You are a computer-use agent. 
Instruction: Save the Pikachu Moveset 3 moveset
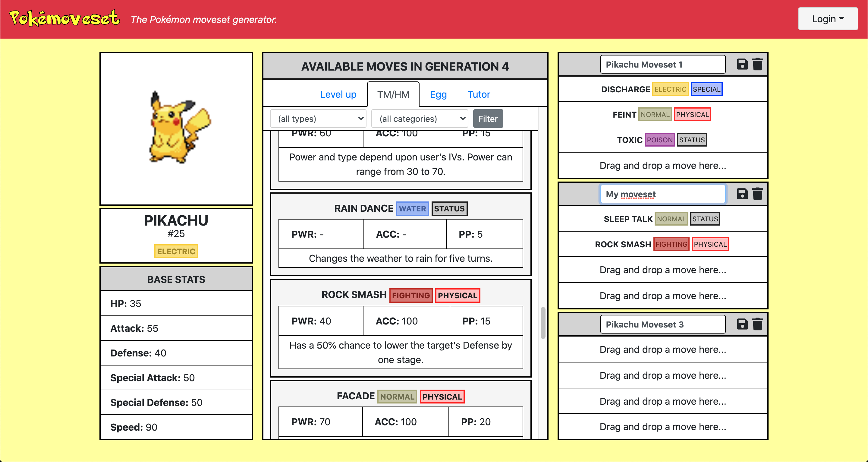(742, 324)
